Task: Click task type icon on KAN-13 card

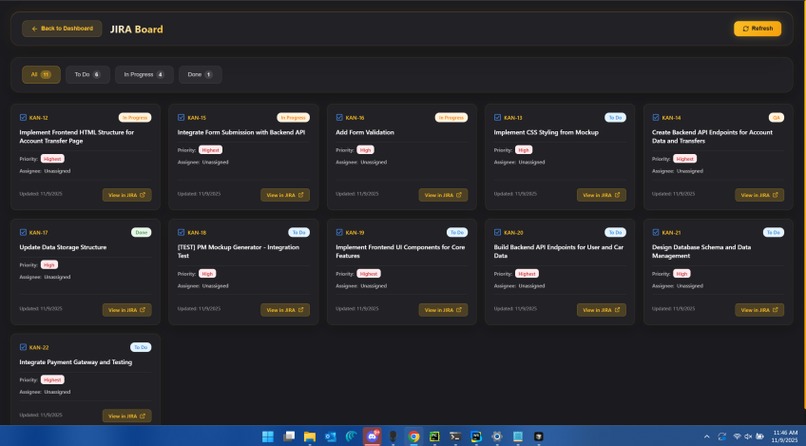Action: coord(498,118)
